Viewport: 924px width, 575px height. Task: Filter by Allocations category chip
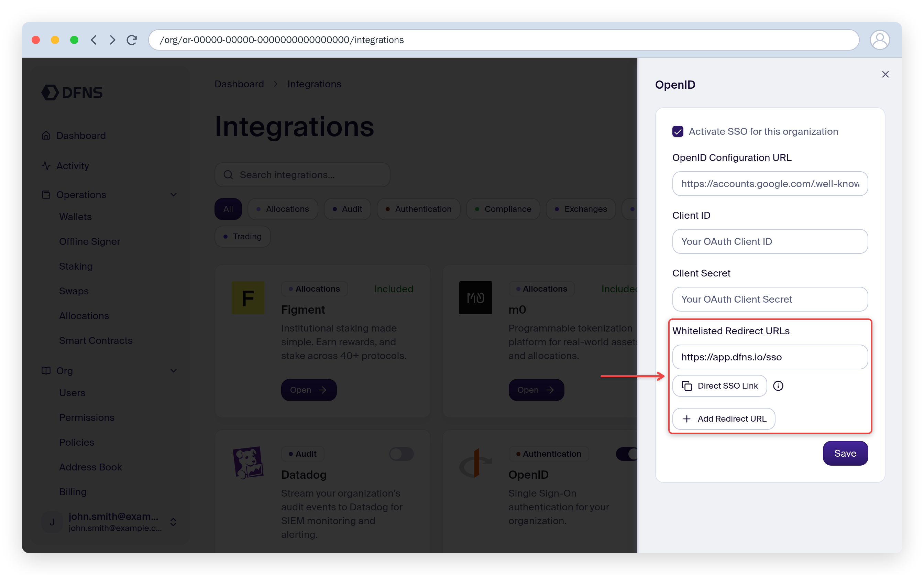click(x=283, y=209)
